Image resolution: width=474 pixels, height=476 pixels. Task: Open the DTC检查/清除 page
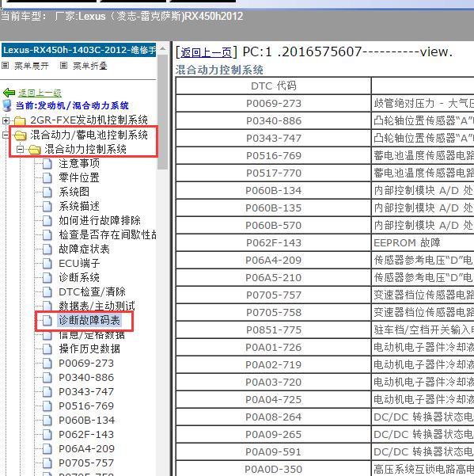coord(93,291)
